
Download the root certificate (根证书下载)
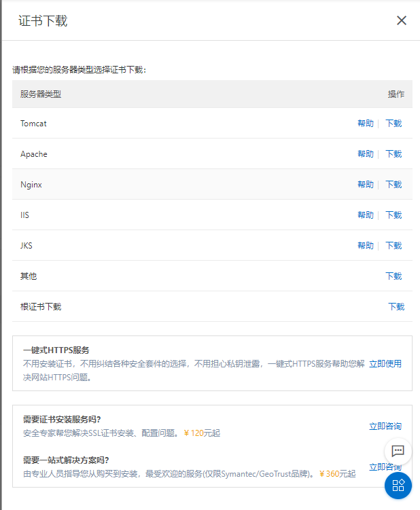pos(396,307)
